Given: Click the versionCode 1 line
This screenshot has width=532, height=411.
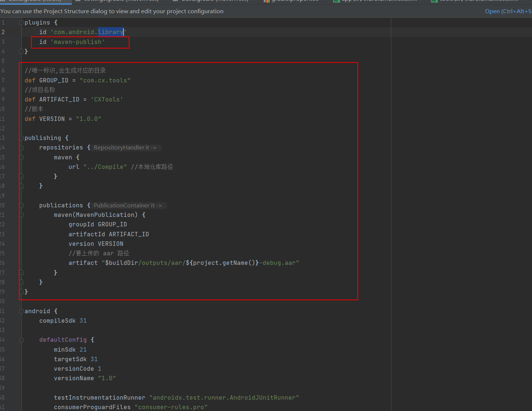Looking at the screenshot, I should click(78, 369).
